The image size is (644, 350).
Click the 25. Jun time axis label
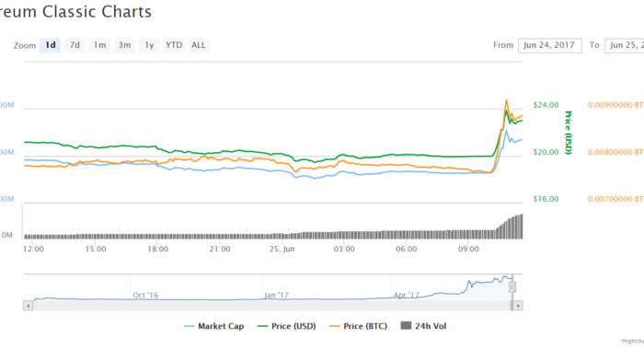282,250
